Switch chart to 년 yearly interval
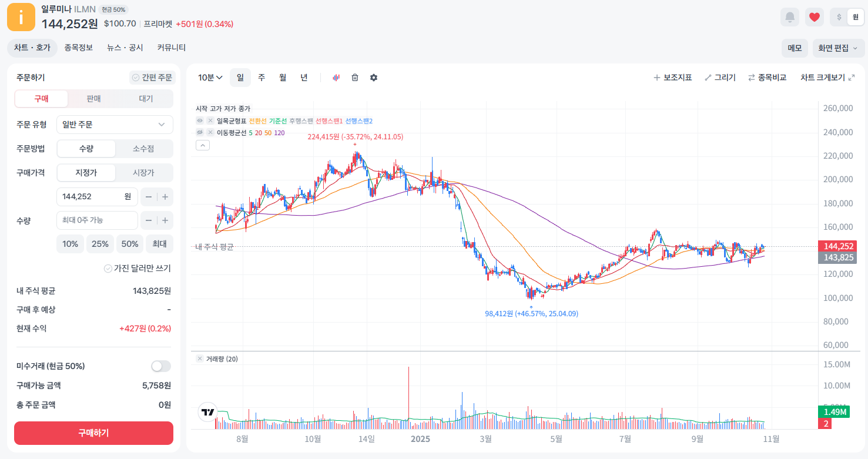Screen dimensions: 868x459 tap(304, 78)
